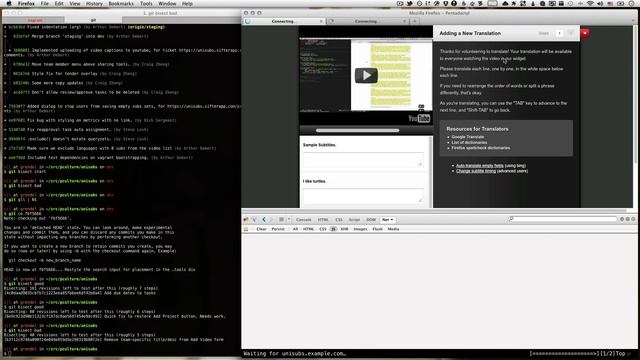Open the Apple menu
This screenshot has height=360, width=640.
[9, 4]
